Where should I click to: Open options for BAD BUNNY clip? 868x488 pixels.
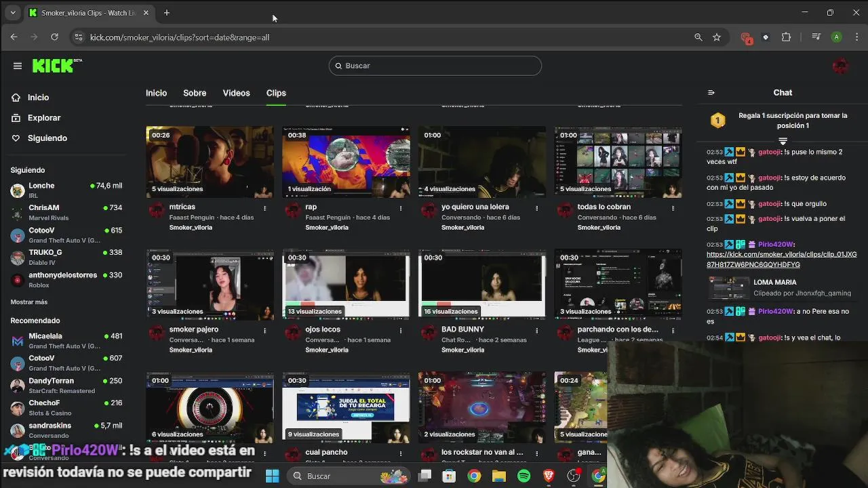537,330
